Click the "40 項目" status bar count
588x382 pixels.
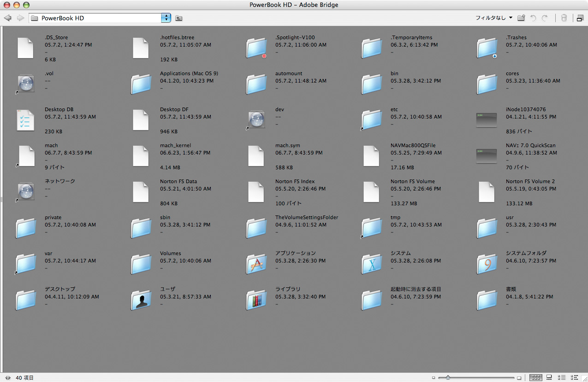25,377
